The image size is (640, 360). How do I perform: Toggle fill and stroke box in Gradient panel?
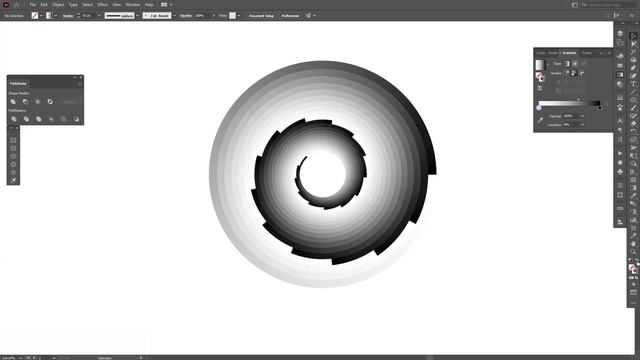pos(540,76)
